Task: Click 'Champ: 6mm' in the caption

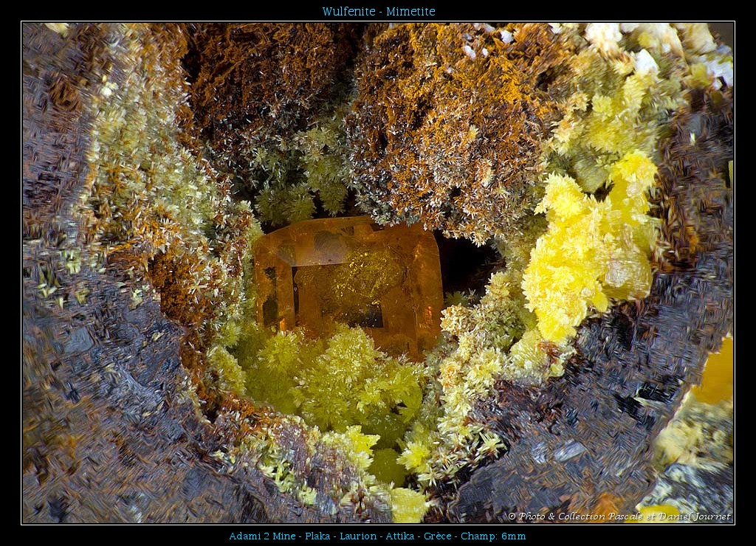Action: (x=493, y=536)
